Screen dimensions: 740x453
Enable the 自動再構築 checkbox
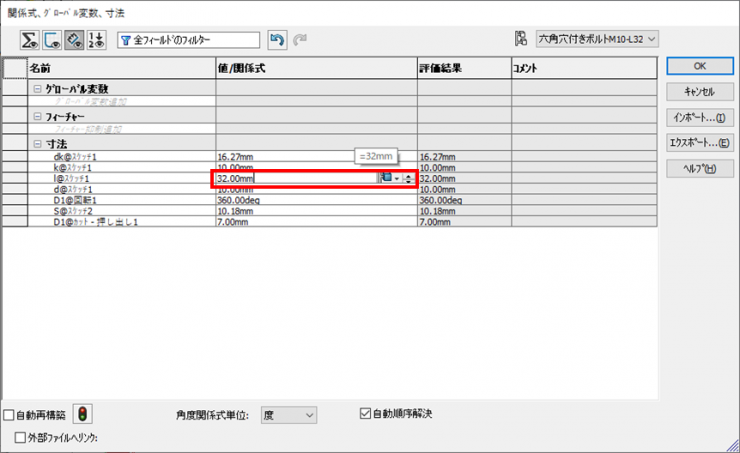click(x=10, y=414)
